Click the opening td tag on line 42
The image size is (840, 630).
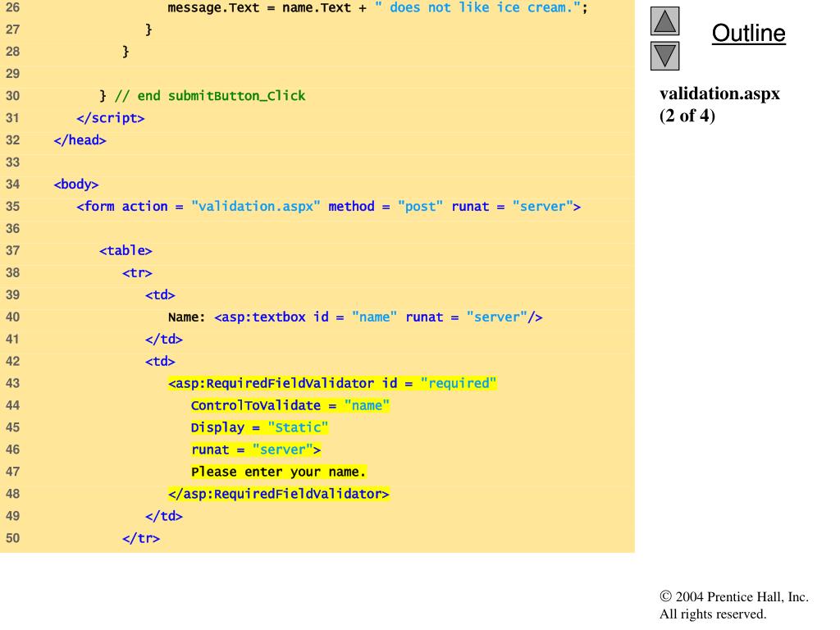[160, 361]
